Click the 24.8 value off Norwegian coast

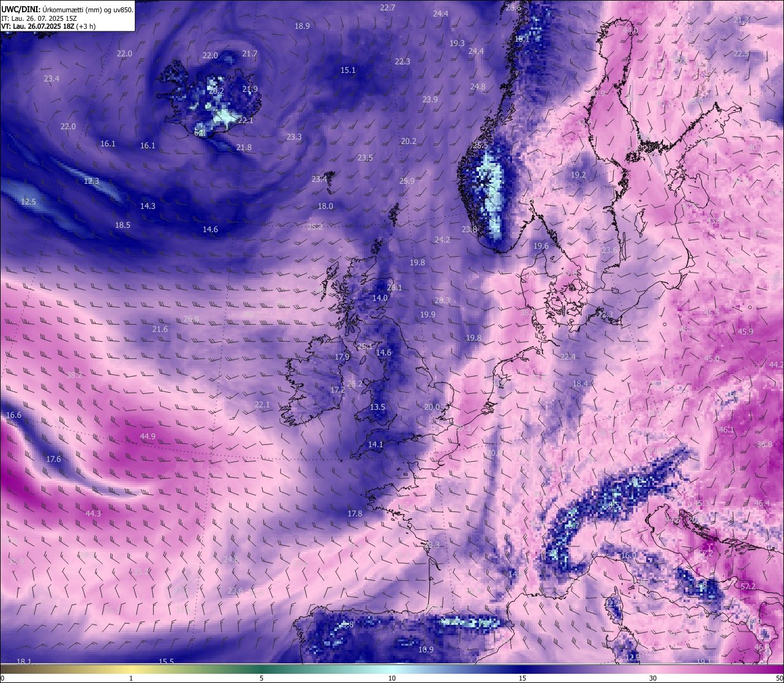[478, 86]
